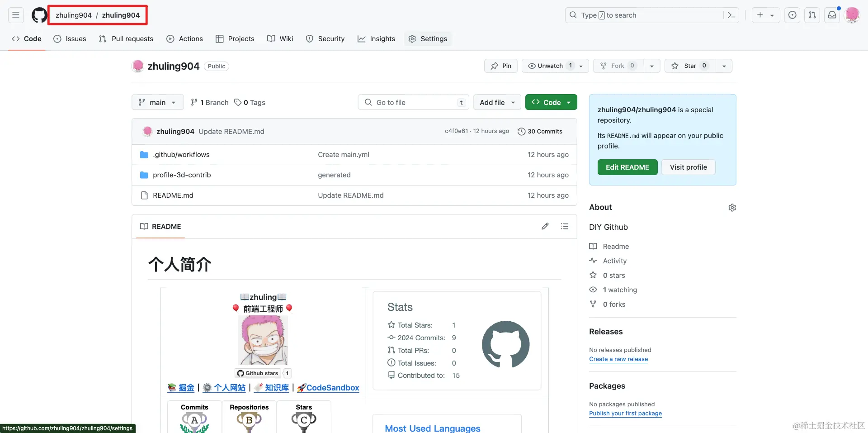Screen dimensions: 868x433
Task: Edit the README with pencil icon
Action: click(545, 226)
